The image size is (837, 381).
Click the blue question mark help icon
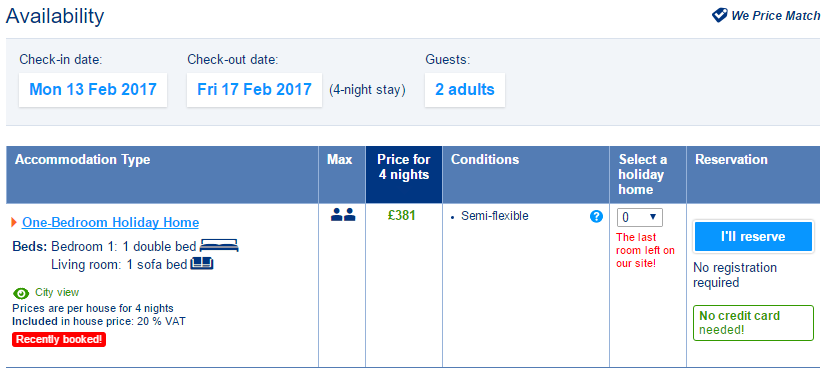click(596, 217)
